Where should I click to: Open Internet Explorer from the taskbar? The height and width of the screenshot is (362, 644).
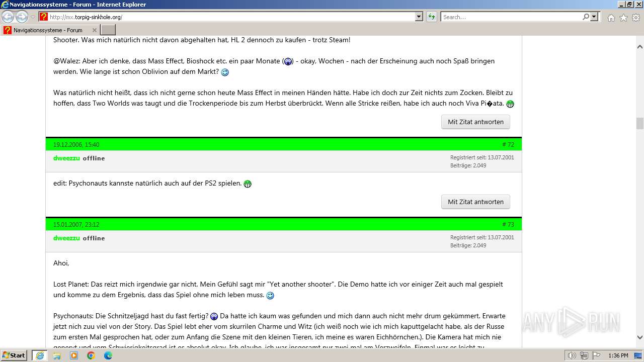click(x=40, y=355)
